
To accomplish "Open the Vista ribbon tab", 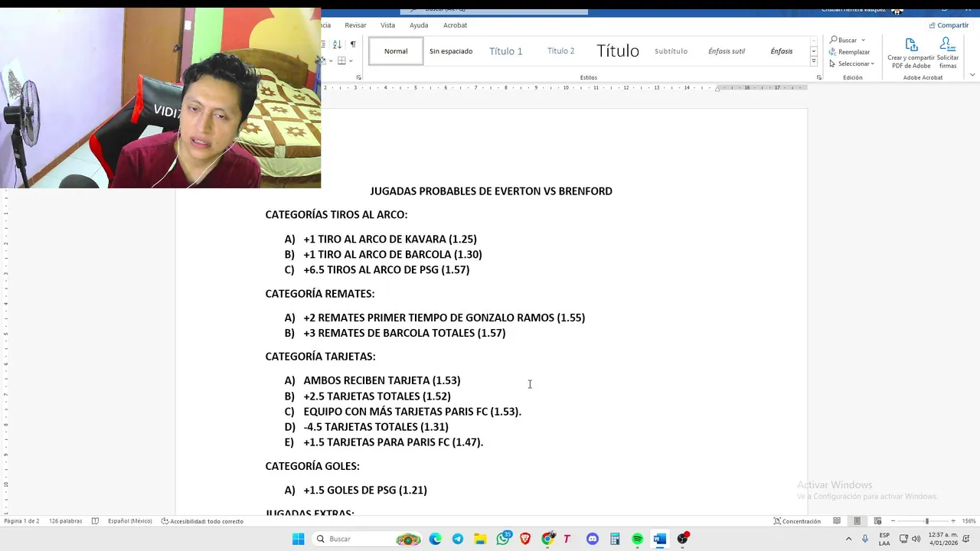I will click(x=388, y=25).
